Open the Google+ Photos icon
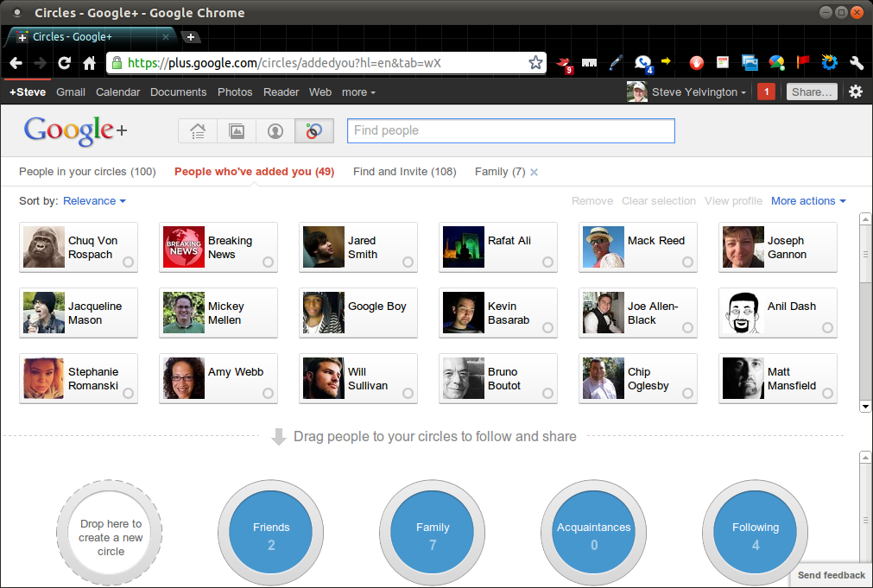This screenshot has height=588, width=873. [237, 131]
